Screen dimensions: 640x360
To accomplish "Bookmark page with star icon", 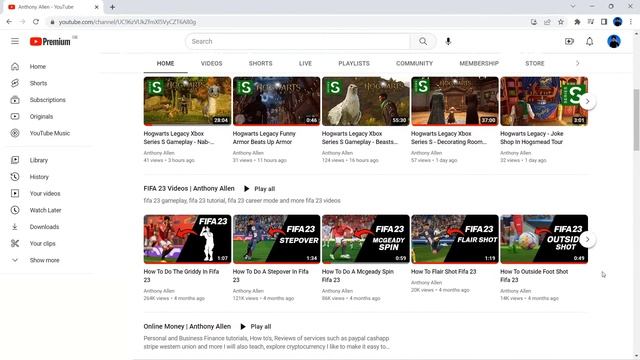I will 561,22.
